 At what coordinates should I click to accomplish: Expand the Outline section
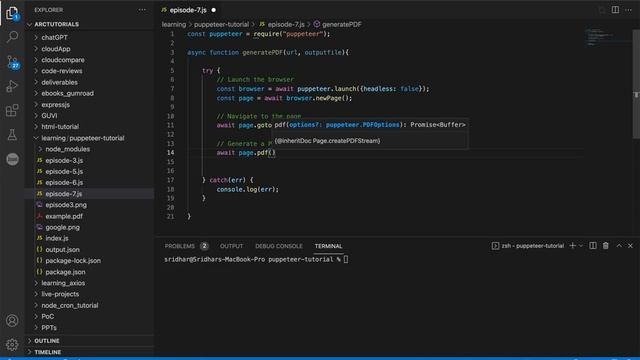pos(47,341)
